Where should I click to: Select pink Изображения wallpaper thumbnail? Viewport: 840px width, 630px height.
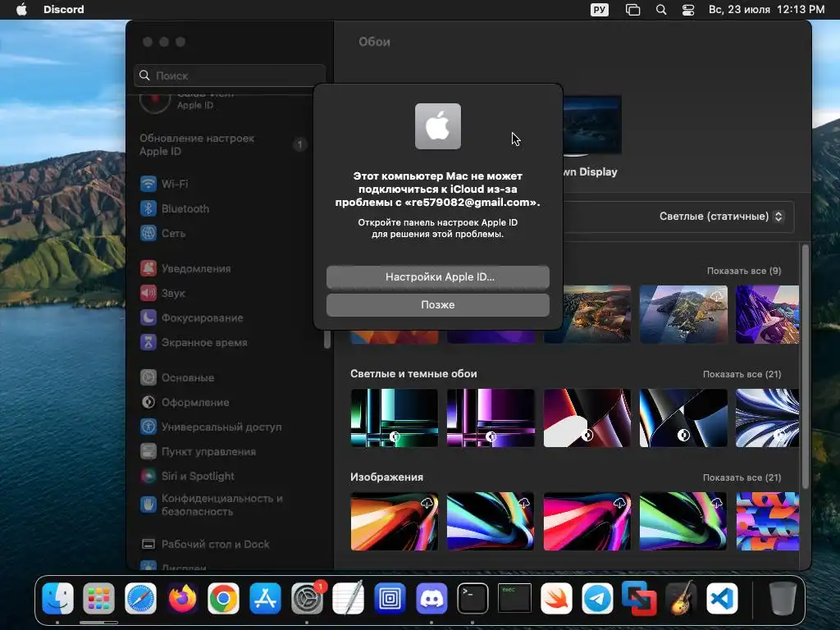587,521
